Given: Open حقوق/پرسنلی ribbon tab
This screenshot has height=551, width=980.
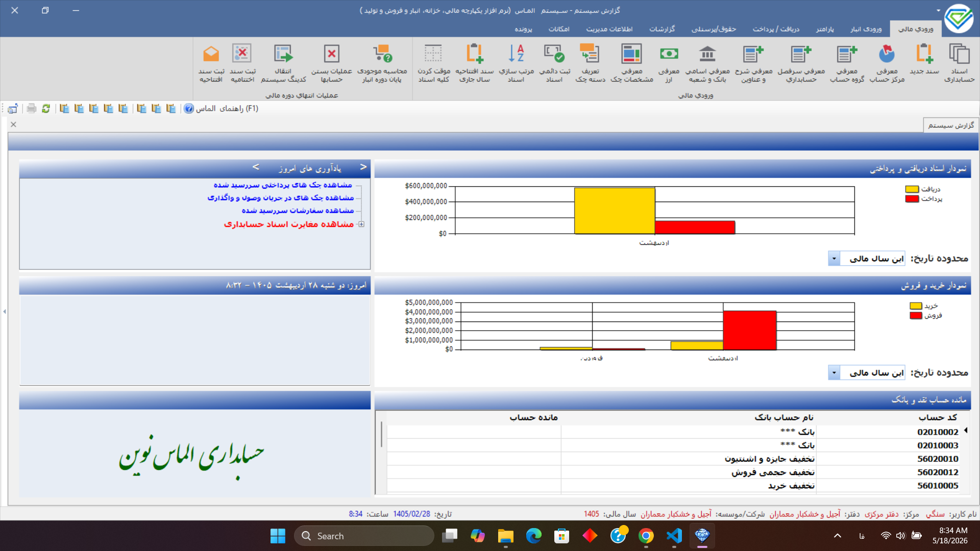Looking at the screenshot, I should pyautogui.click(x=714, y=29).
